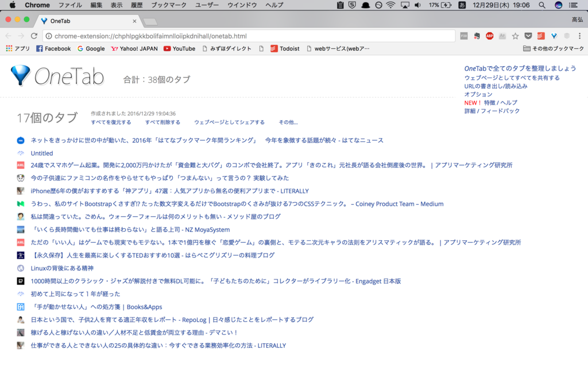Click the back navigation arrow
The width and height of the screenshot is (588, 368).
[8, 36]
